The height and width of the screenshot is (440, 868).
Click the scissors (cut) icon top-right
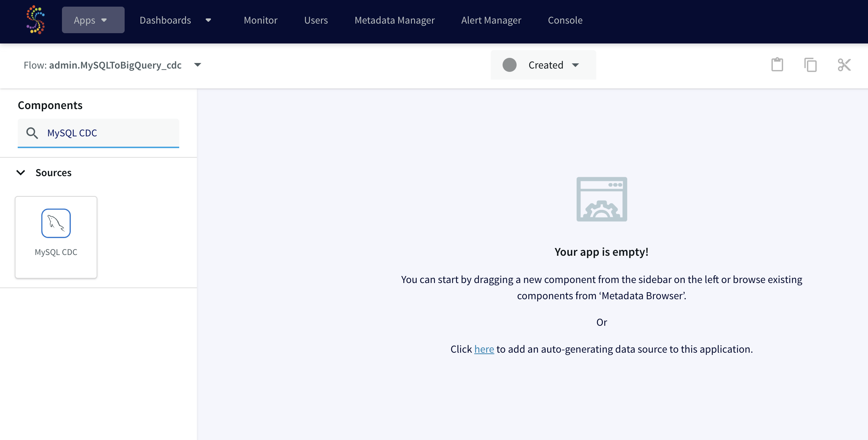click(x=844, y=64)
